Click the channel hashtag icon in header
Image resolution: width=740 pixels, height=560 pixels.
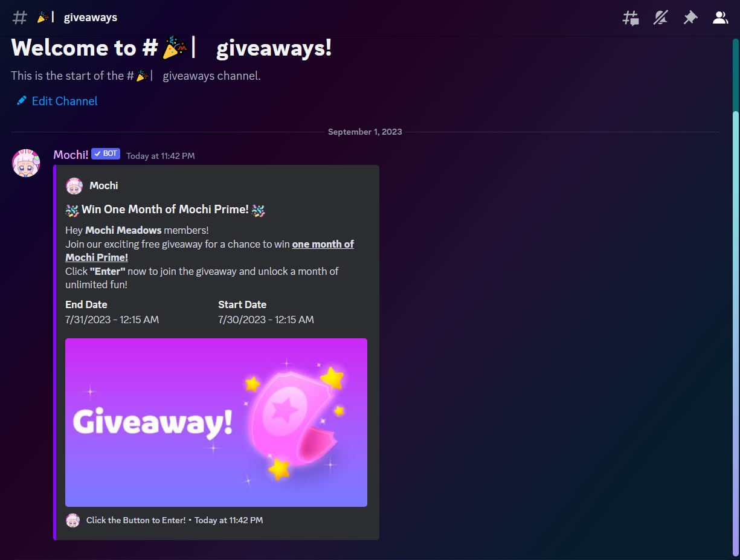point(20,18)
